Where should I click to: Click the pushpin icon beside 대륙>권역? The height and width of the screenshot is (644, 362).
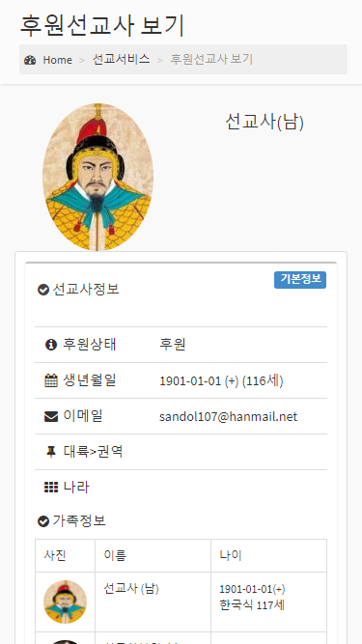pos(51,452)
